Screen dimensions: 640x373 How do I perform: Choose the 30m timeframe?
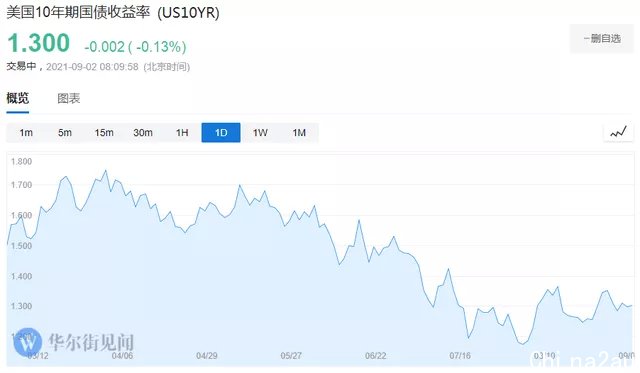(143, 133)
